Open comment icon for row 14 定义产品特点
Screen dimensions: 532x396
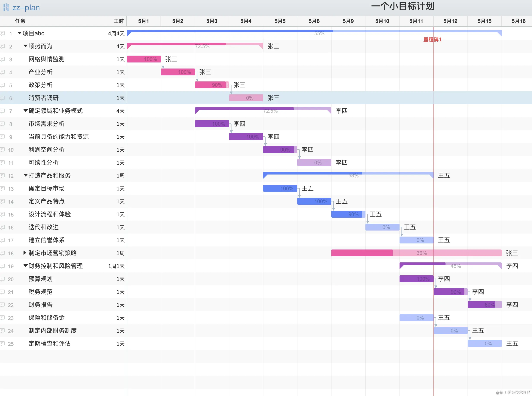(2, 202)
